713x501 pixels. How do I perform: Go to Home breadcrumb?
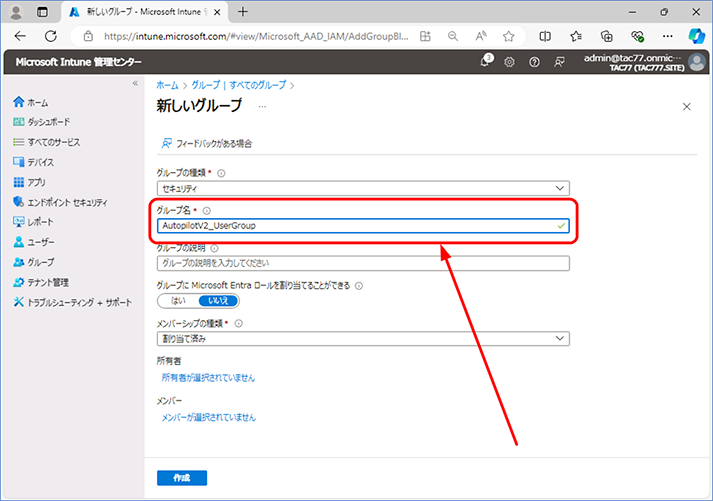coord(167,85)
